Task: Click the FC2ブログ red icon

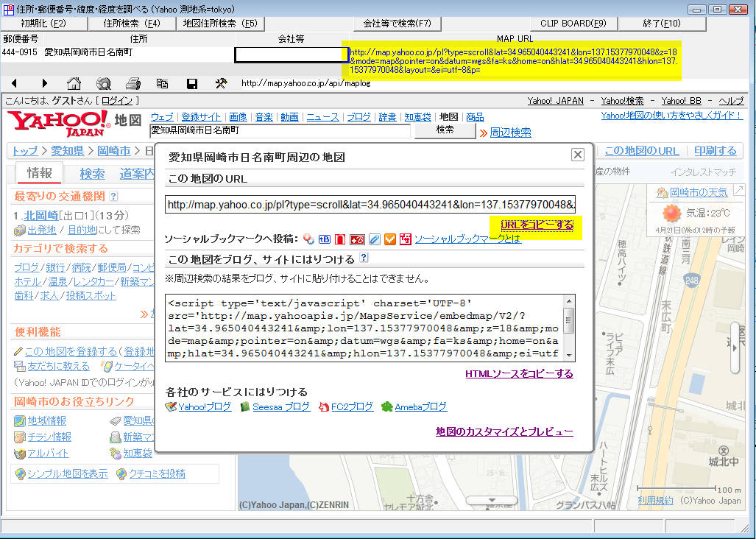Action: (x=323, y=407)
